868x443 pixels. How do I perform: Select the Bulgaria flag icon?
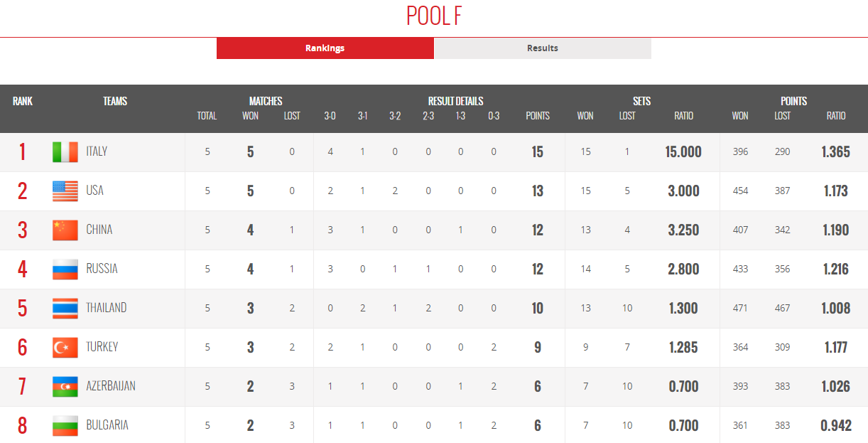coord(65,425)
